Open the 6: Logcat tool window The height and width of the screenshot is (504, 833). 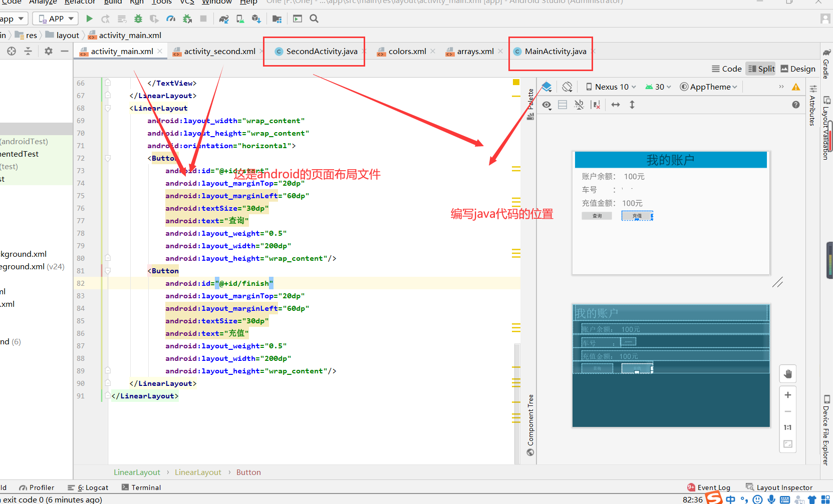(x=88, y=487)
